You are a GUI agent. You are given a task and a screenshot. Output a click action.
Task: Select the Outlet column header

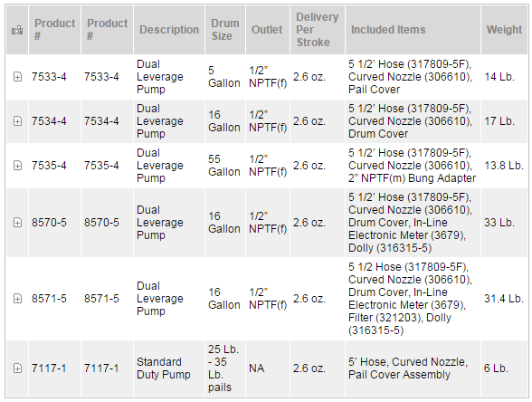pos(267,30)
